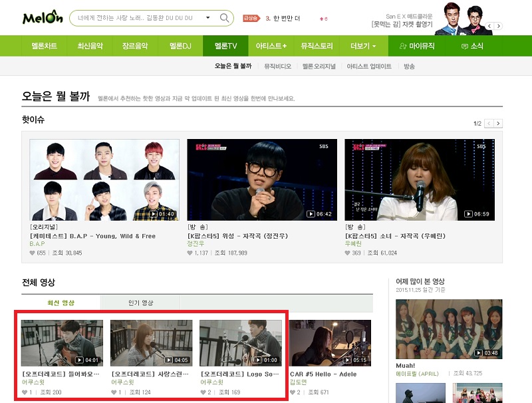Image resolution: width=532 pixels, height=403 pixels.
Task: Play the 오프더레코드 들어봐요 thumbnail
Action: click(x=62, y=343)
